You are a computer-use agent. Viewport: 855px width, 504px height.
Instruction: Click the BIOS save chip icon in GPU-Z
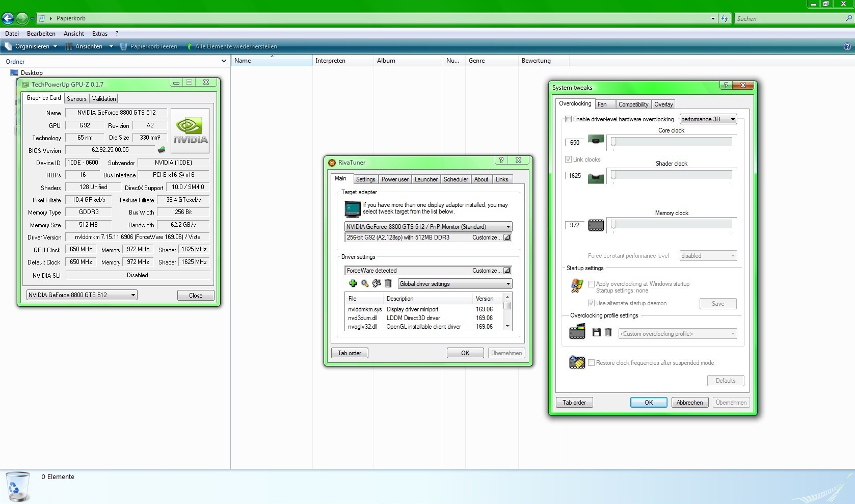[162, 150]
